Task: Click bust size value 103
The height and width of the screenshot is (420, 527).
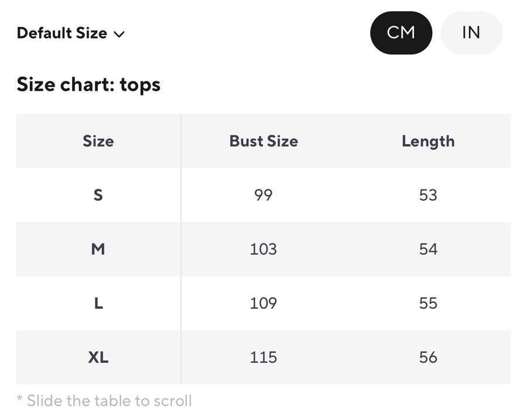Action: tap(263, 249)
